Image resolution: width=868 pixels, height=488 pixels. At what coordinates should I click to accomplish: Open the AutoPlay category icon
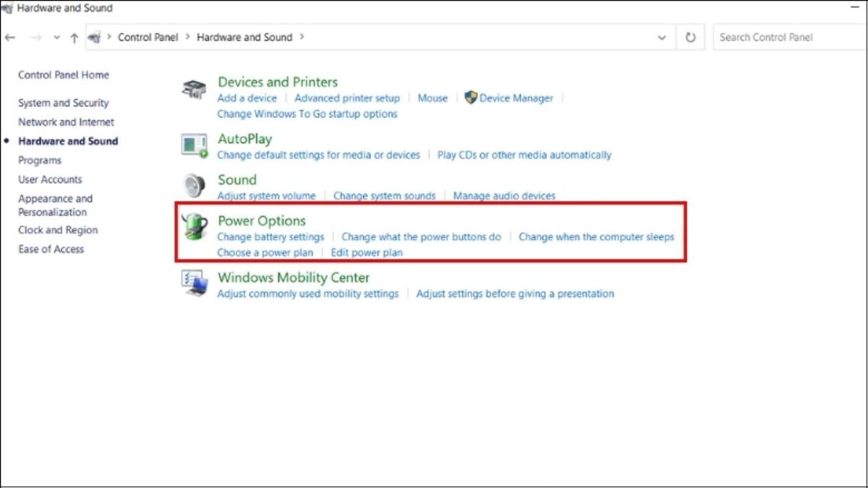click(194, 145)
